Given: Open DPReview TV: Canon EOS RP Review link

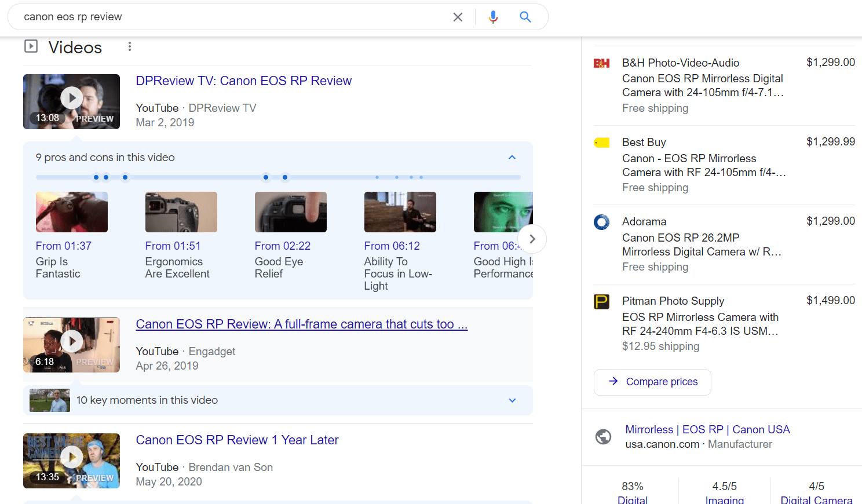Looking at the screenshot, I should click(243, 81).
